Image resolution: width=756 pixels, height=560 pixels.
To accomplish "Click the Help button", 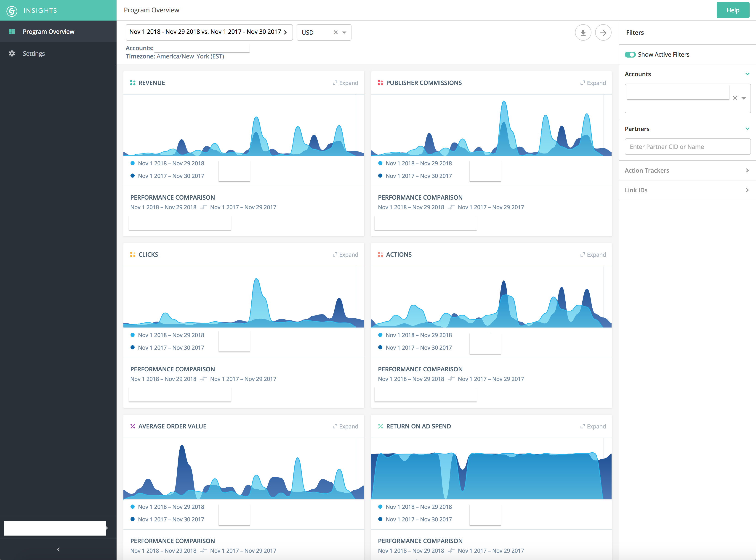I will point(733,10).
